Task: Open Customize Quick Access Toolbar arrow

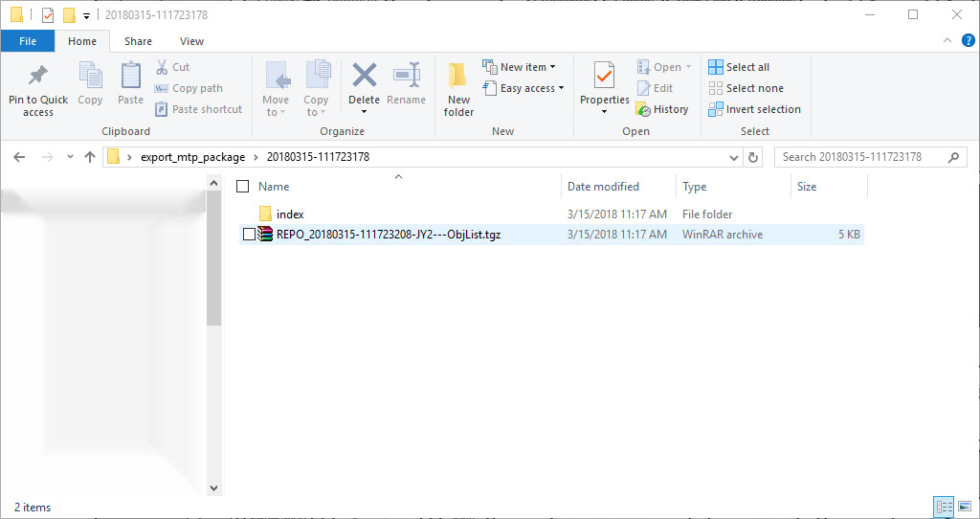Action: click(x=87, y=15)
